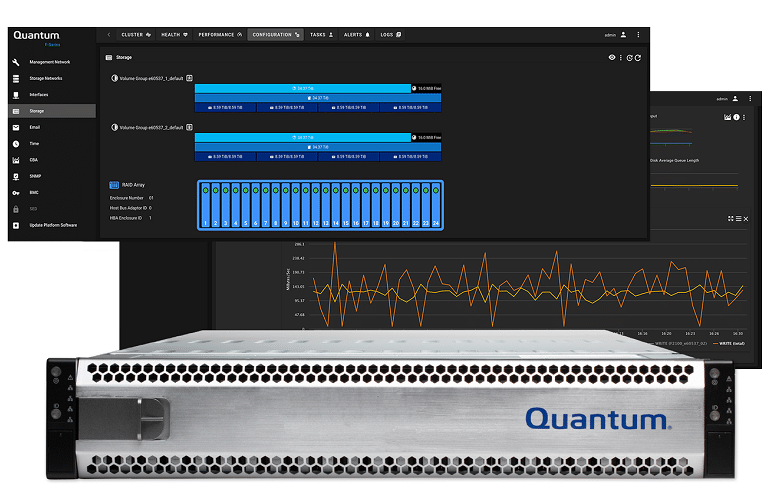This screenshot has width=780, height=499.
Task: Click the Storage icon in the sidebar
Action: (x=16, y=111)
